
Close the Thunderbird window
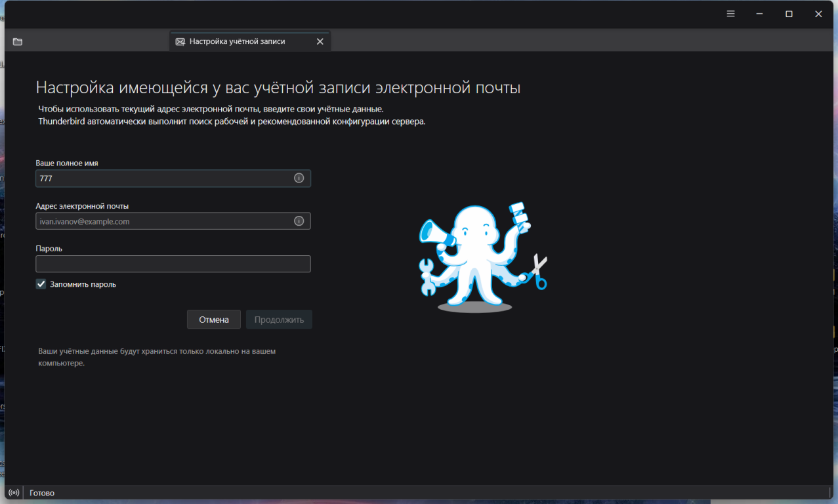[x=818, y=14]
